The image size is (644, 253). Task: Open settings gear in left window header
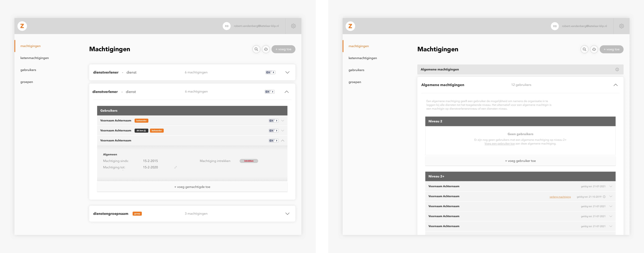point(294,26)
